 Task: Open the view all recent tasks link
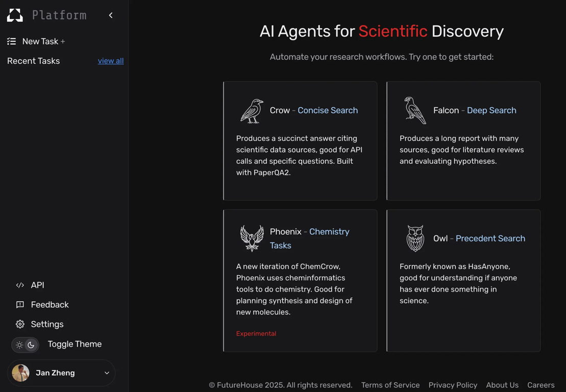pyautogui.click(x=110, y=61)
